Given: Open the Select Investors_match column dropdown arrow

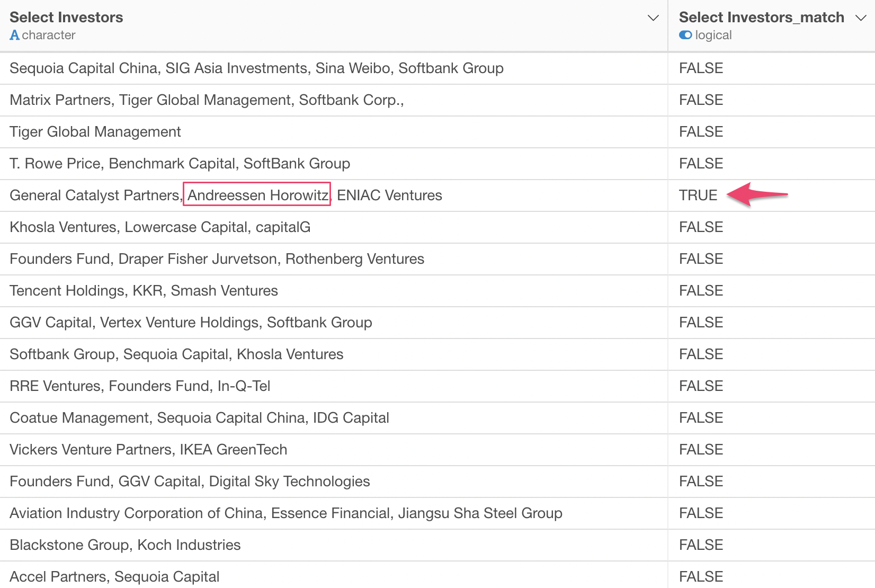Looking at the screenshot, I should pyautogui.click(x=861, y=18).
